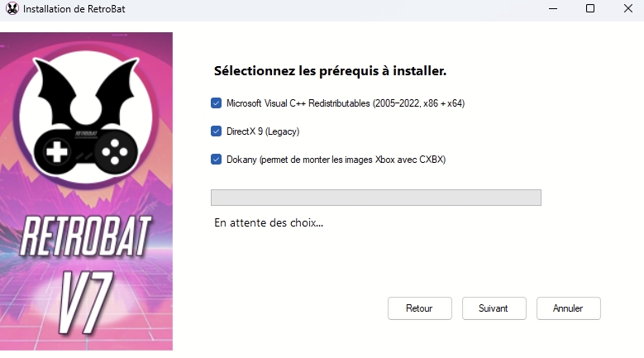The image size is (644, 358).
Task: Close the RetroBat installer window
Action: [626, 9]
